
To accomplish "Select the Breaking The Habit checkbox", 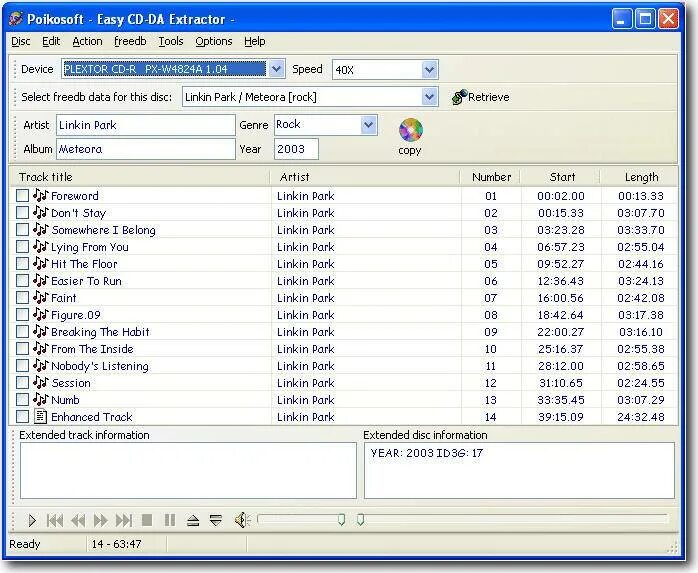I will click(22, 331).
